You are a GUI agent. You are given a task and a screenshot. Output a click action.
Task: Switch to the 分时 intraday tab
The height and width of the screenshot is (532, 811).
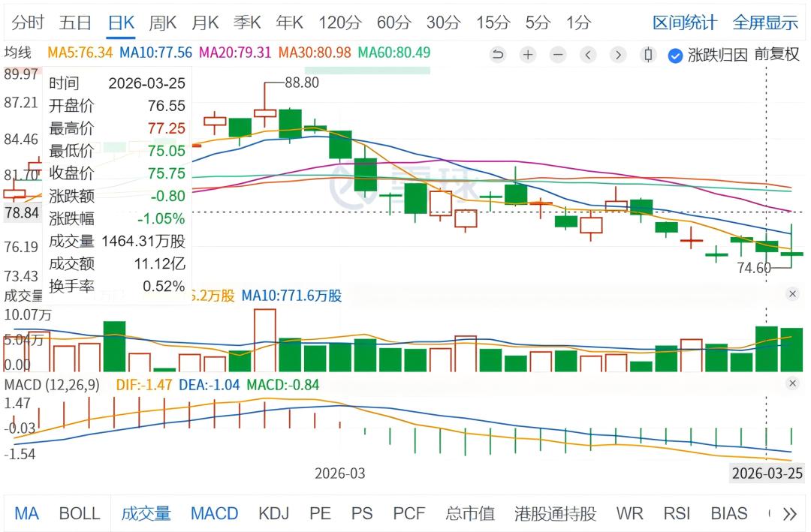[x=29, y=23]
